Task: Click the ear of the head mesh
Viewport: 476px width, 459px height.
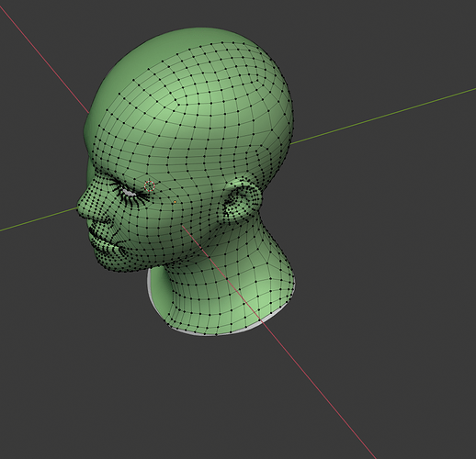Action: click(242, 199)
